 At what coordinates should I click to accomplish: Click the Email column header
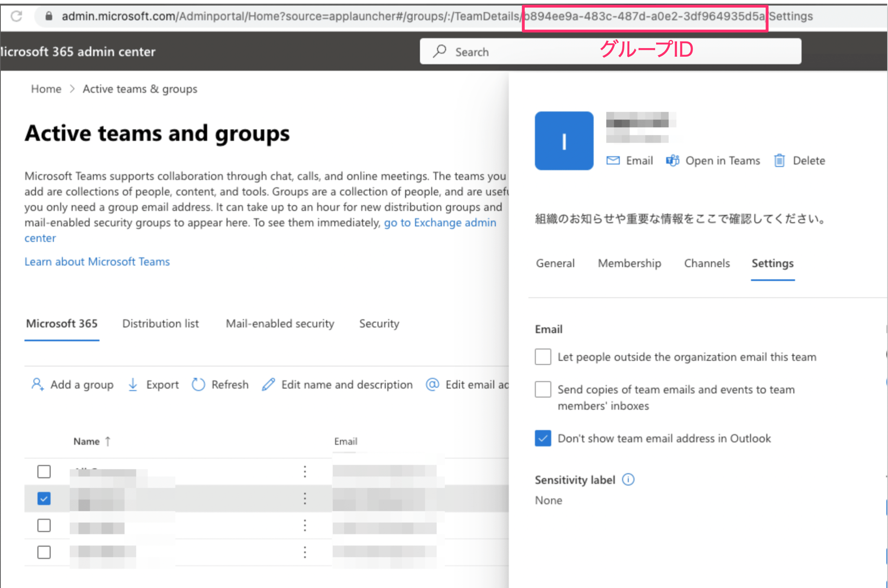[346, 441]
